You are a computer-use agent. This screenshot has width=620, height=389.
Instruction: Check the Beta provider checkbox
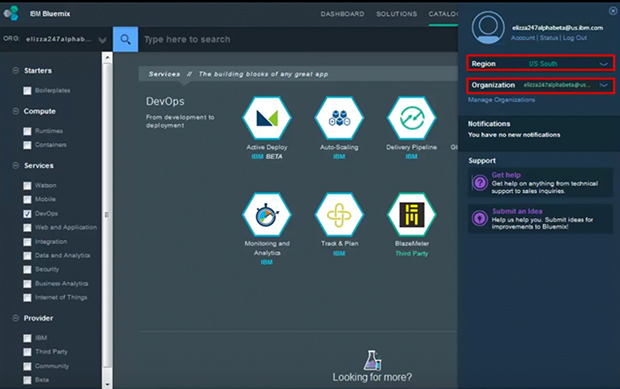click(x=27, y=380)
